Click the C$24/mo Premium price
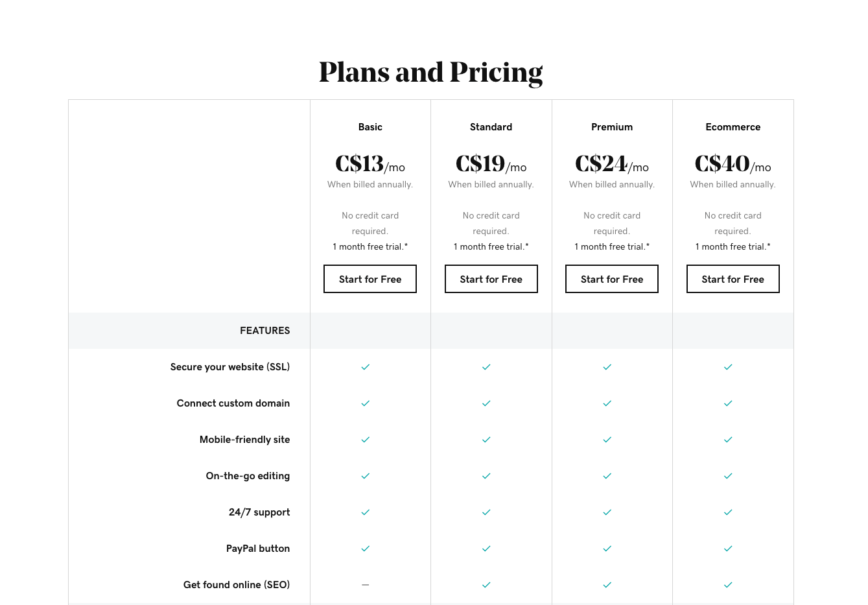868x605 pixels. (612, 163)
